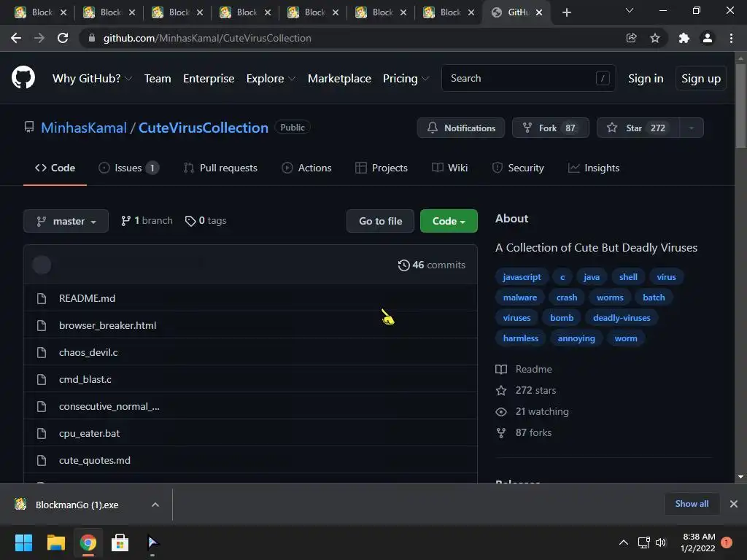Select the Code repository tab
This screenshot has width=747, height=560.
55,168
